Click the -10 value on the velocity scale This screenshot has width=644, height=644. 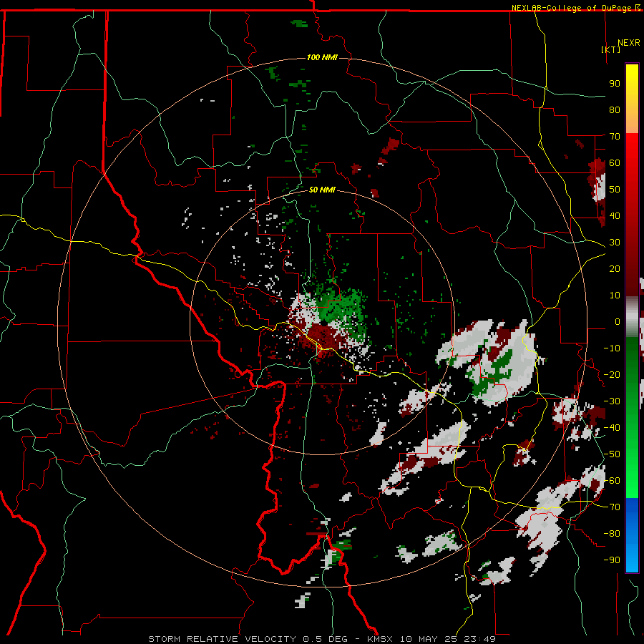(x=612, y=348)
